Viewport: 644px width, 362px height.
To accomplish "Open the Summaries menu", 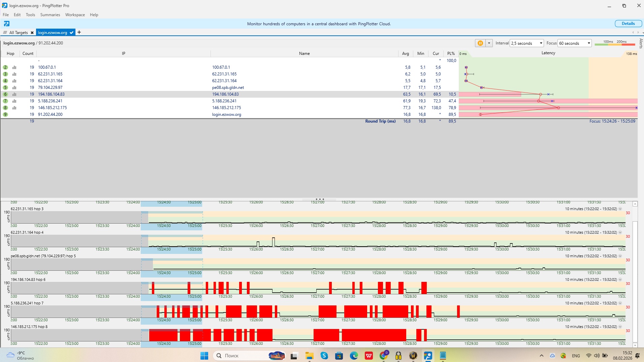I will (x=50, y=15).
